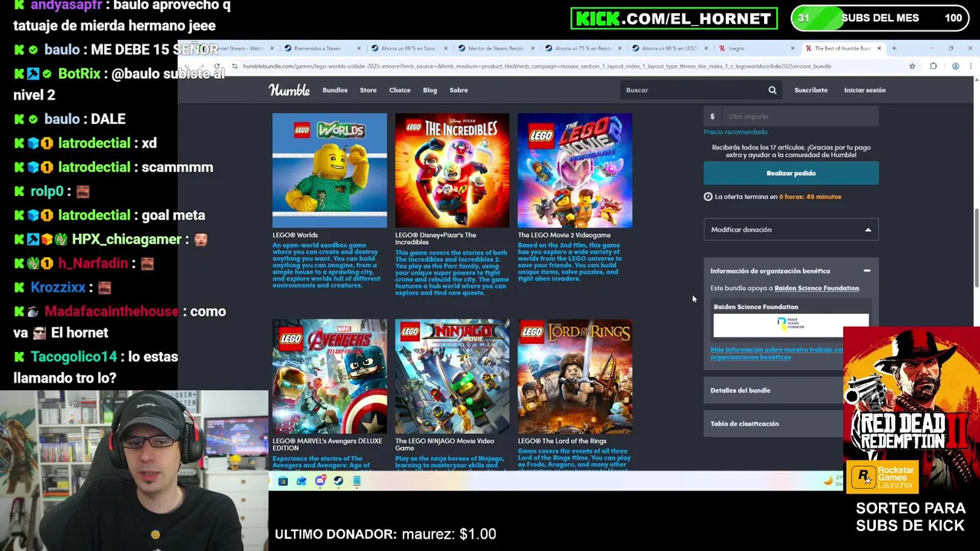
Task: Open the browser extensions puzzle icon
Action: (x=933, y=66)
